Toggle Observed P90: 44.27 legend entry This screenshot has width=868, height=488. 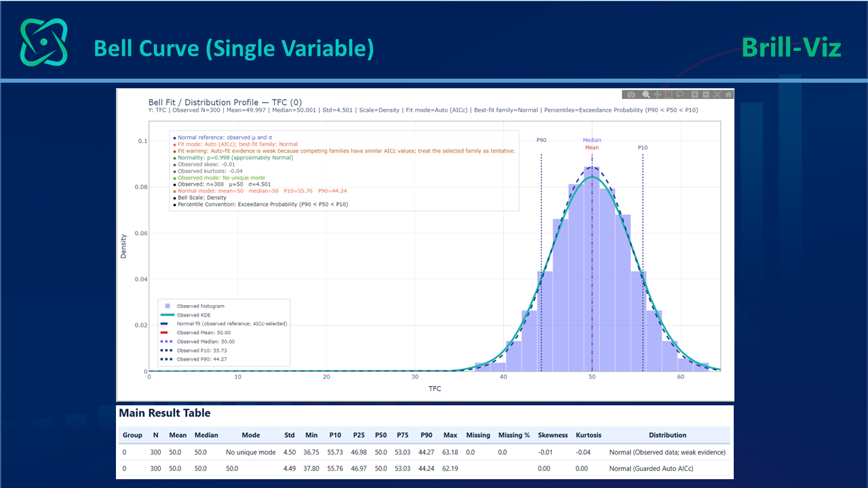pos(194,359)
